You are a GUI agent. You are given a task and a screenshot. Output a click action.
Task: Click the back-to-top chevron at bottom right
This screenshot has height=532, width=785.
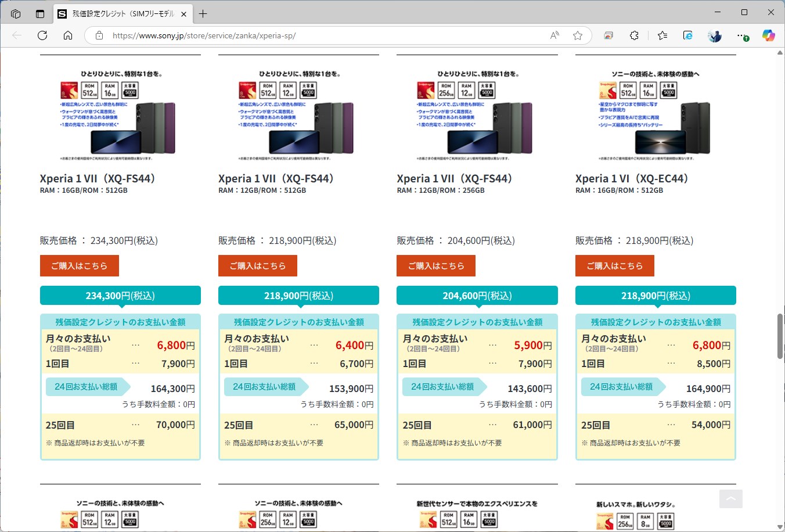pos(730,498)
